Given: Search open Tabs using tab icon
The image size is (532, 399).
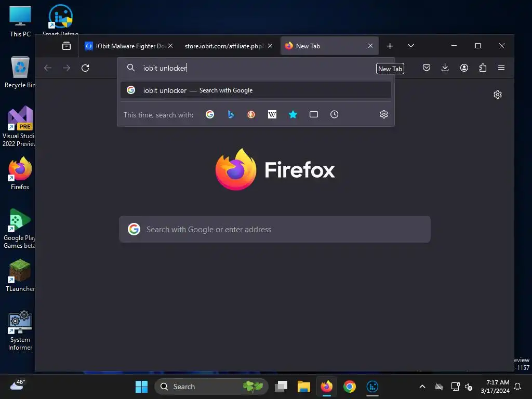Looking at the screenshot, I should tap(313, 114).
